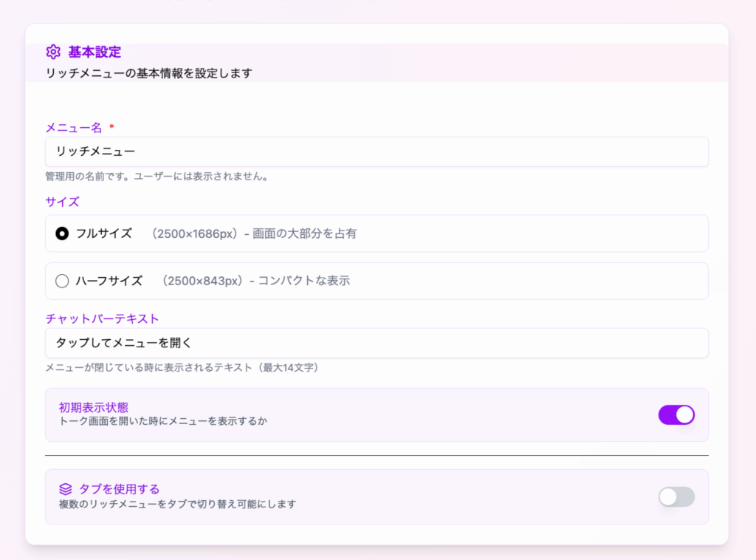
Task: Disable the 初期表示状態 toggle switch
Action: pos(676,414)
